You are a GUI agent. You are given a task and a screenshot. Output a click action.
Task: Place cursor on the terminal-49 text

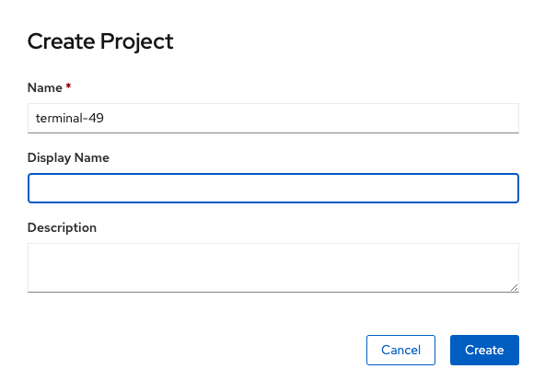click(x=70, y=118)
